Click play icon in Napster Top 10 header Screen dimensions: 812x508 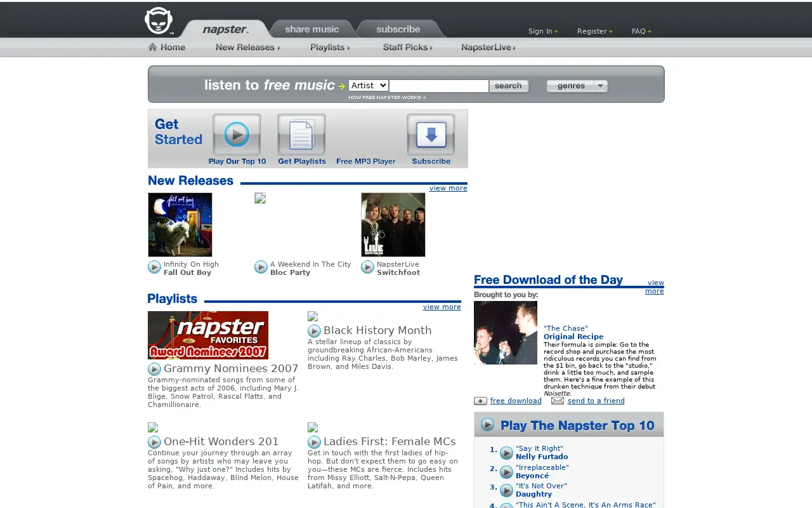487,425
